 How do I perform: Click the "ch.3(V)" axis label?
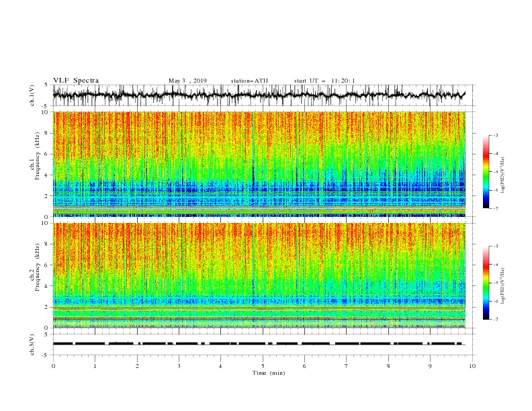pos(32,345)
